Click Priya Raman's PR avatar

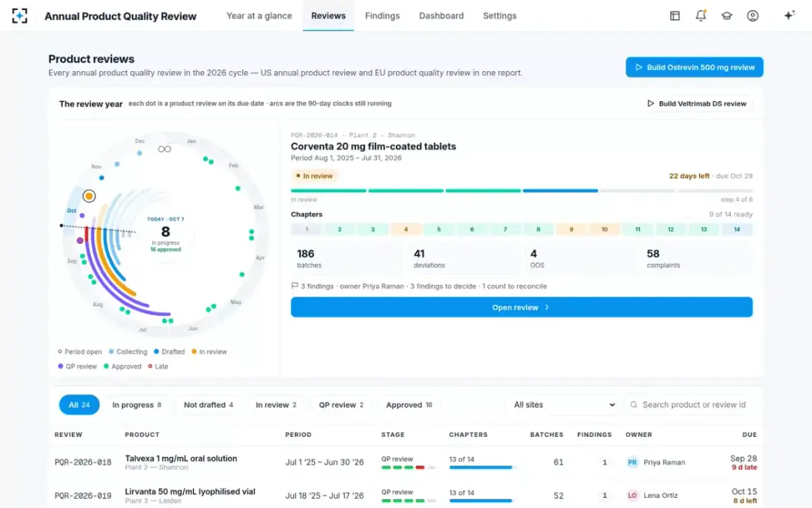point(632,463)
